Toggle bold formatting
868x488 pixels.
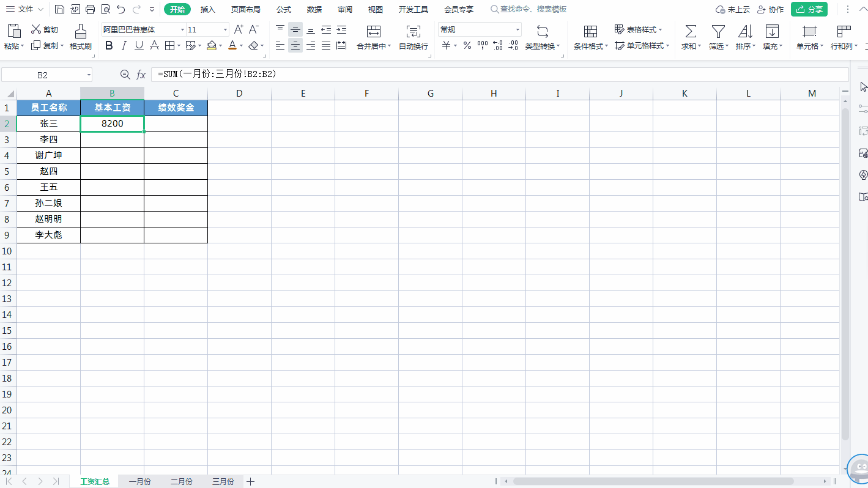pos(109,45)
